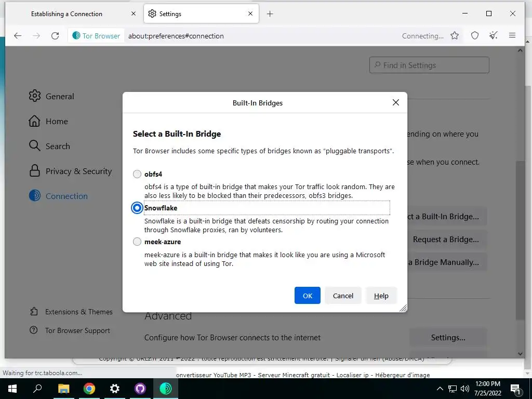Open the General settings category

point(51,96)
